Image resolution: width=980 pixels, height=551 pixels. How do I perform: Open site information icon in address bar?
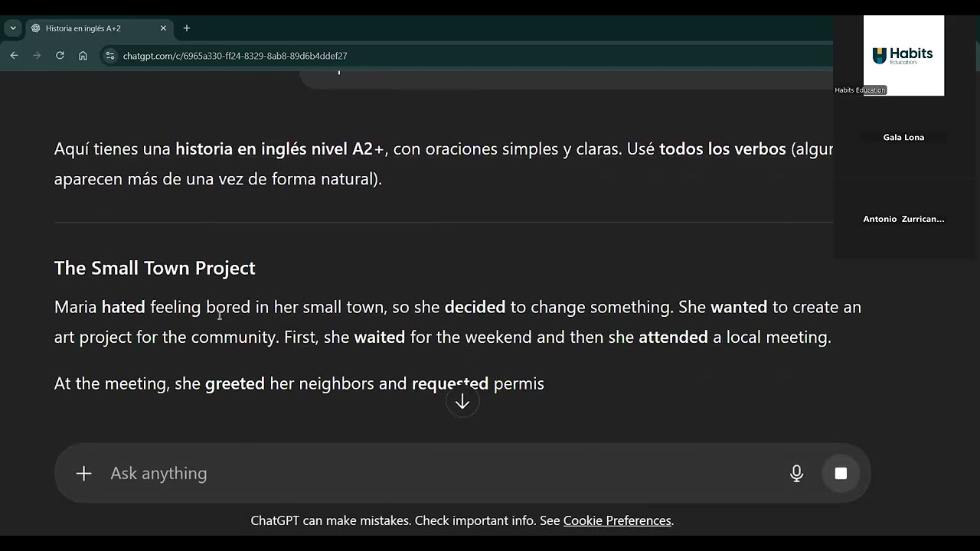coord(109,56)
